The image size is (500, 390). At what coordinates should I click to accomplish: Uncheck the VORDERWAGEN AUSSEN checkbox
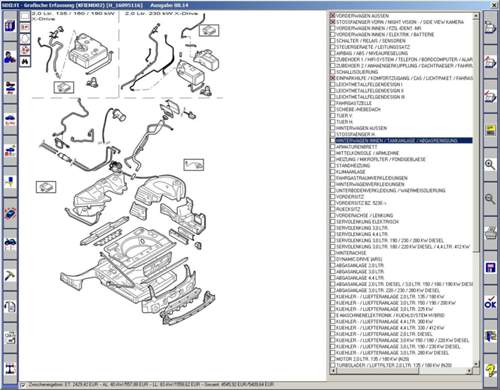[x=332, y=16]
